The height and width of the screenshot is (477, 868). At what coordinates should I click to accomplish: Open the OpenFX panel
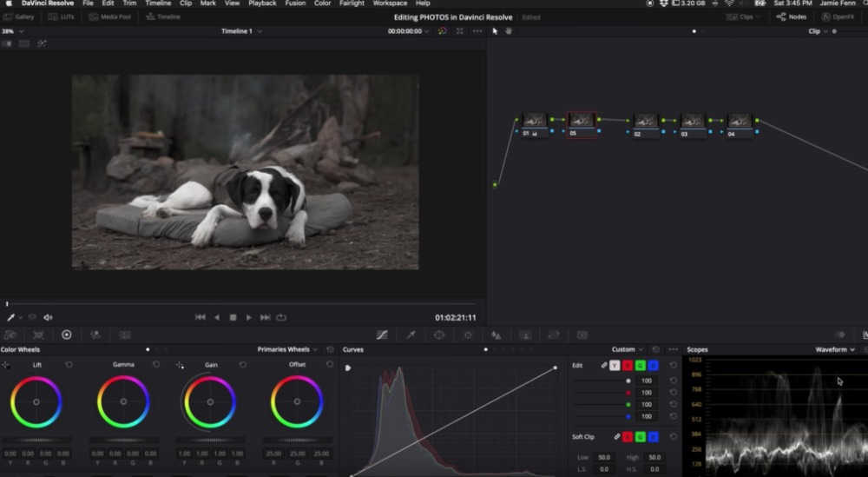[838, 17]
